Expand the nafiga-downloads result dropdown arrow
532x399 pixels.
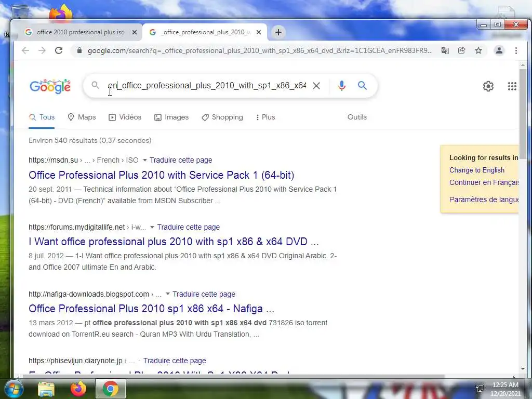click(x=168, y=294)
